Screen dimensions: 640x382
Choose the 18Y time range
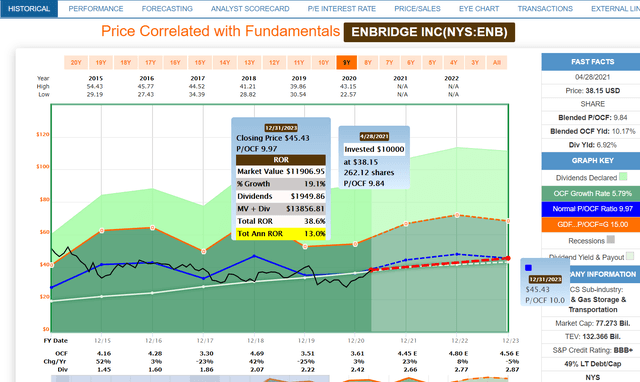point(126,62)
